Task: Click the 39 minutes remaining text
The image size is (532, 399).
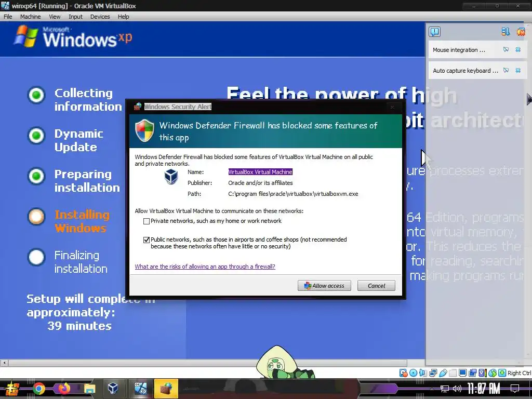Action: tap(79, 326)
